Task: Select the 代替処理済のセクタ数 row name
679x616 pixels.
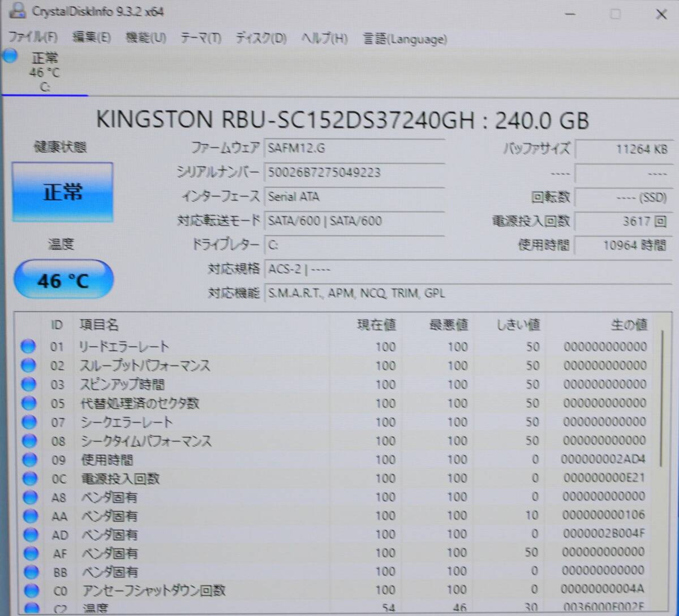Action: point(140,403)
